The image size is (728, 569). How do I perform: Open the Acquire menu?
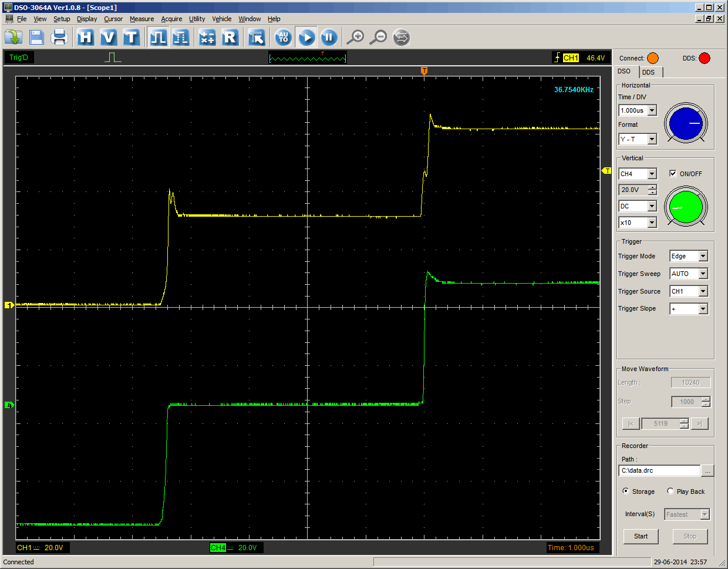(171, 19)
